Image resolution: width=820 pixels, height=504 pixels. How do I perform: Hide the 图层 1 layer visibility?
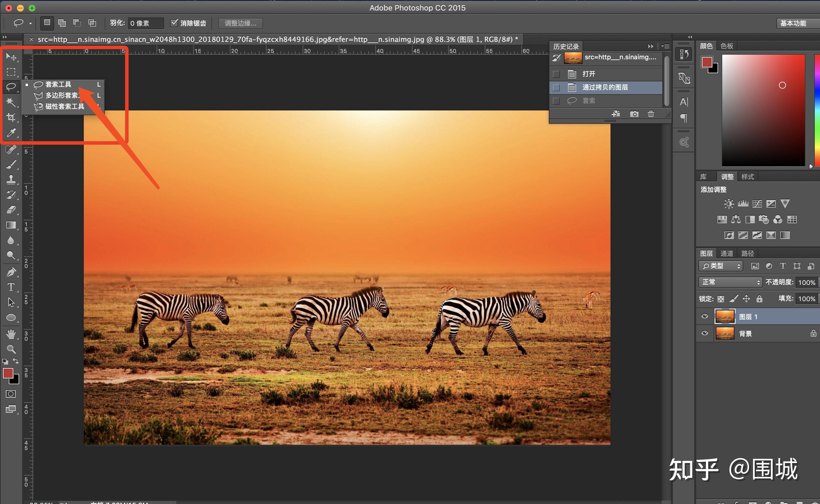click(x=704, y=316)
